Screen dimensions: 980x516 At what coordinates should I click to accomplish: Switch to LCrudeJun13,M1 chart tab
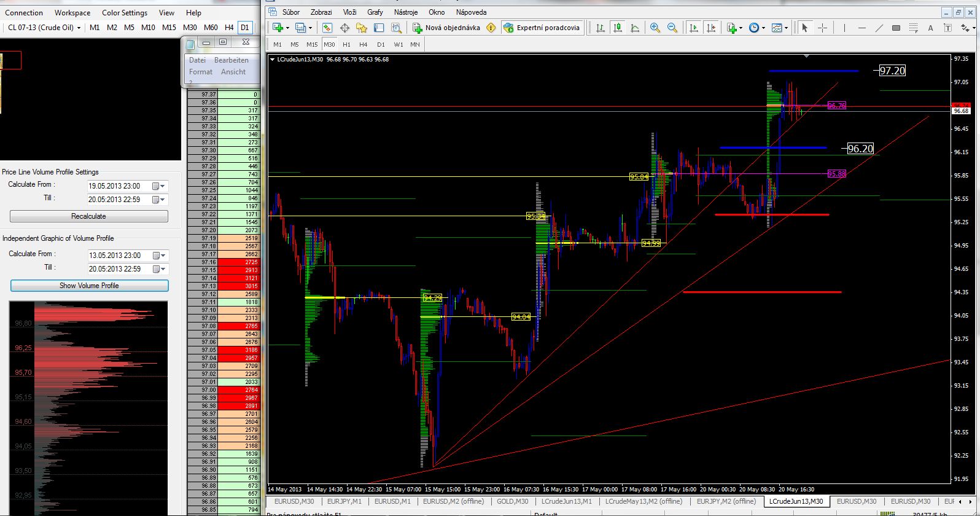coord(567,501)
